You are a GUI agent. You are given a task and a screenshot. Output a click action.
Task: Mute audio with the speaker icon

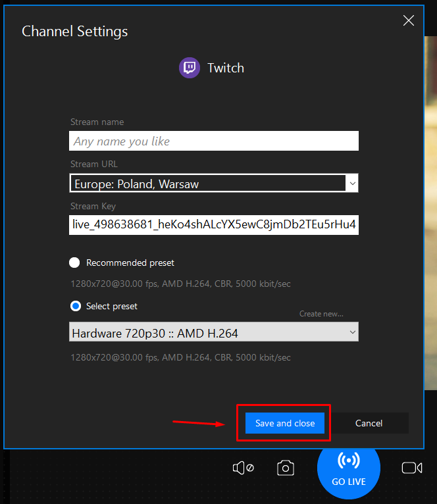coord(244,468)
